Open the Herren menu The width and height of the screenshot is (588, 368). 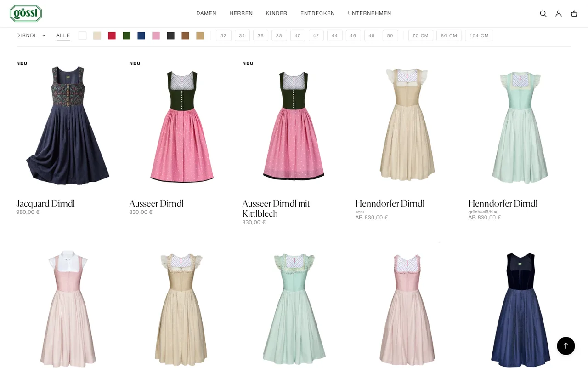[x=241, y=13]
